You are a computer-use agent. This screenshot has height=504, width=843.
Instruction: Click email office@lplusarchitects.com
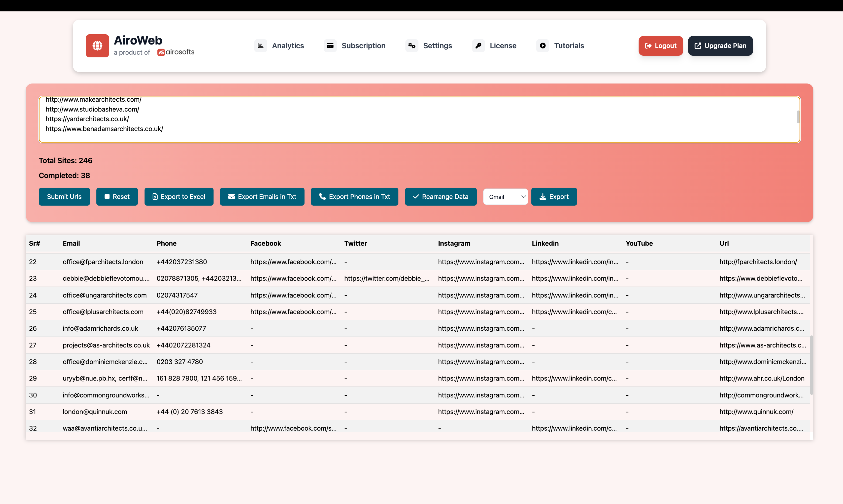103,312
